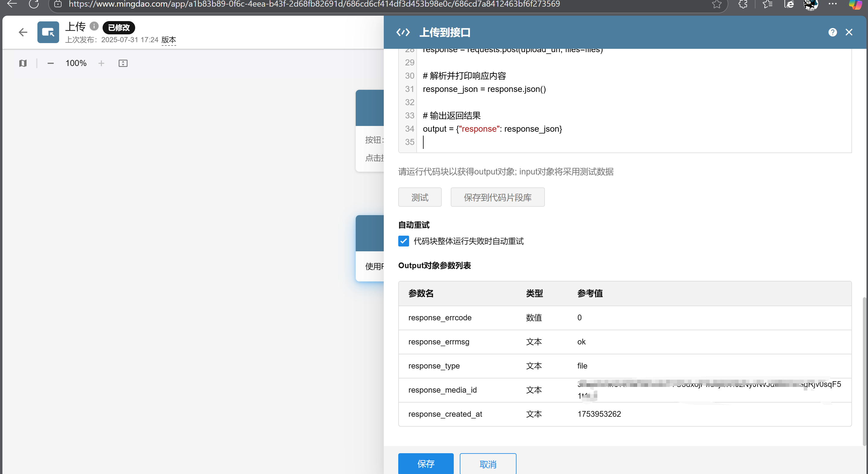The width and height of the screenshot is (868, 474).
Task: Click the bookmark star in address bar
Action: (716, 4)
